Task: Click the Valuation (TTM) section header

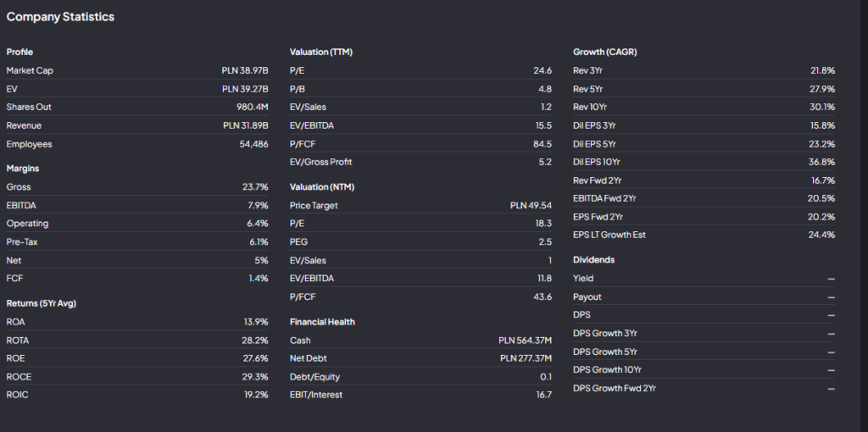Action: click(321, 53)
